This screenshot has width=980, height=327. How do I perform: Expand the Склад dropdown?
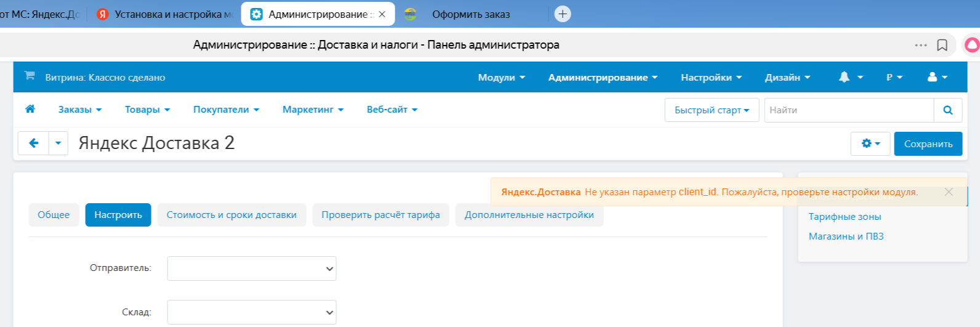[x=252, y=312]
